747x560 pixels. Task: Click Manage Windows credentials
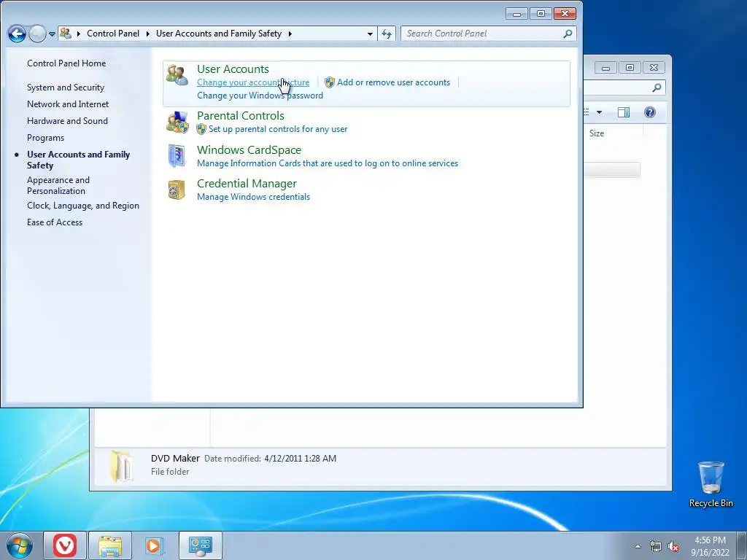tap(253, 197)
